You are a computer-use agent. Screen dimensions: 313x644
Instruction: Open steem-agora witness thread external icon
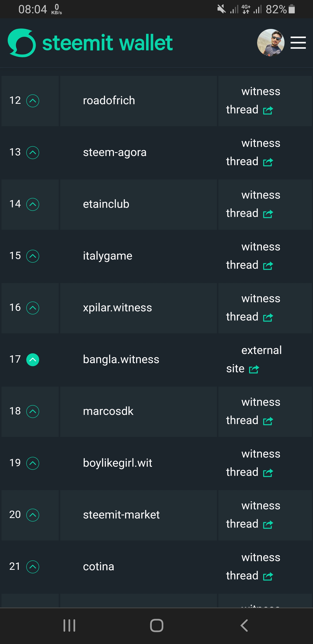point(268,162)
